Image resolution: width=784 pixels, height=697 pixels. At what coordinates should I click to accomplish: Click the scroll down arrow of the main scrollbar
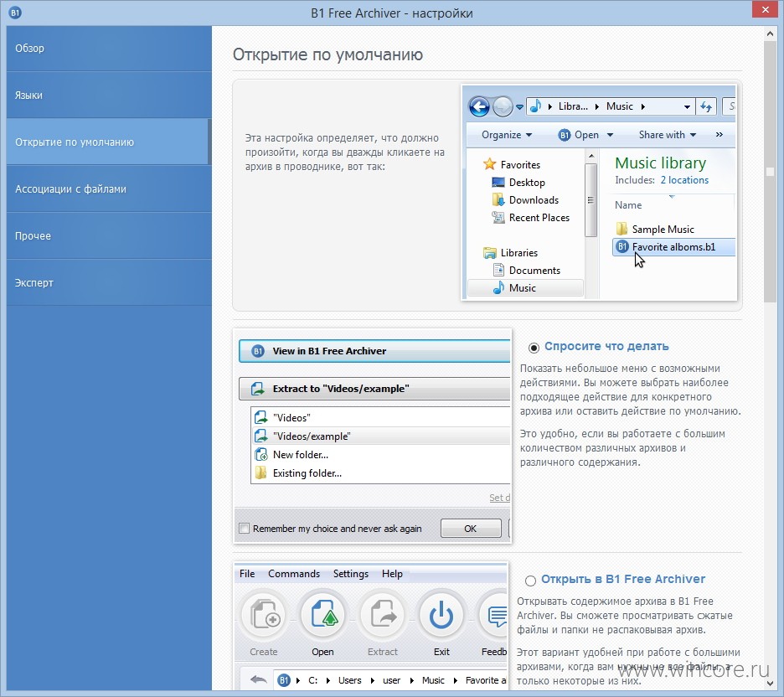click(x=770, y=684)
